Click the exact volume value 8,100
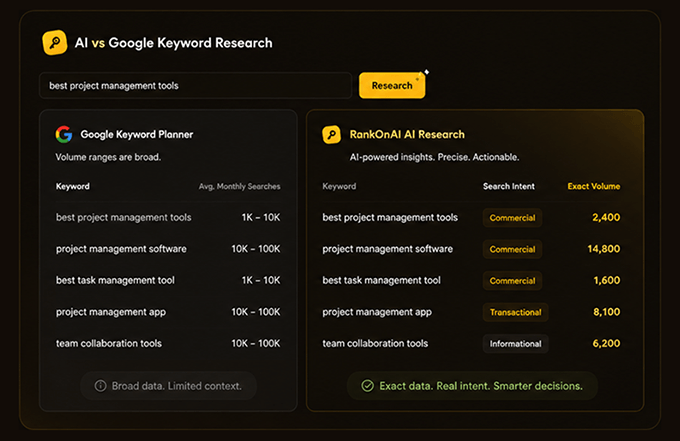This screenshot has width=680, height=441. tap(607, 312)
